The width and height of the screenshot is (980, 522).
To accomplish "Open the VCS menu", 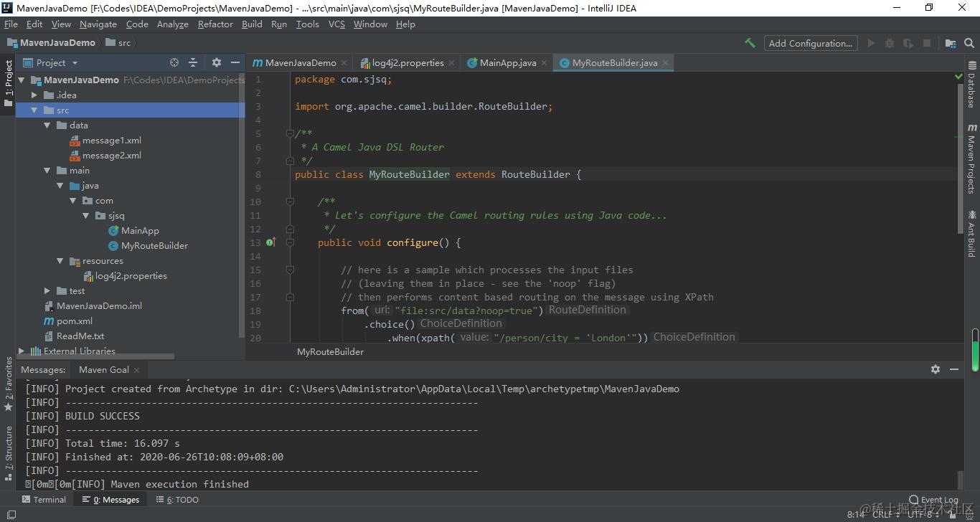I will click(x=336, y=24).
